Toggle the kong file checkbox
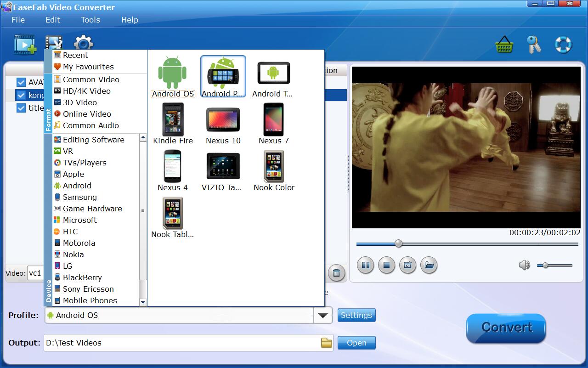 tap(21, 95)
